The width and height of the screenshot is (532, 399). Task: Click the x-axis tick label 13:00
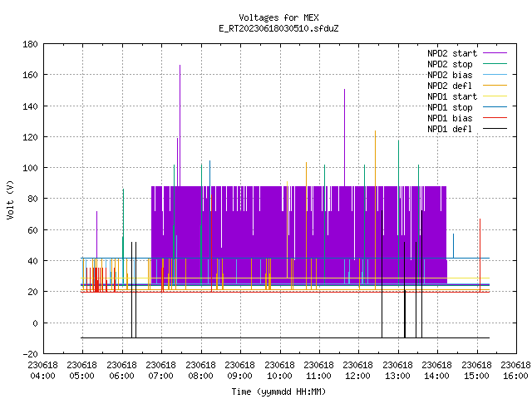[397, 376]
